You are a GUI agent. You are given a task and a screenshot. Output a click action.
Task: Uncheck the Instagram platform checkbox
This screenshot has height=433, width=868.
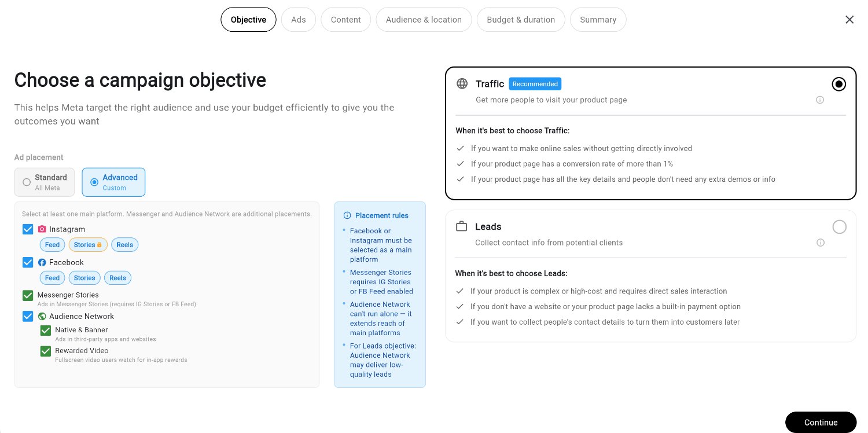28,229
